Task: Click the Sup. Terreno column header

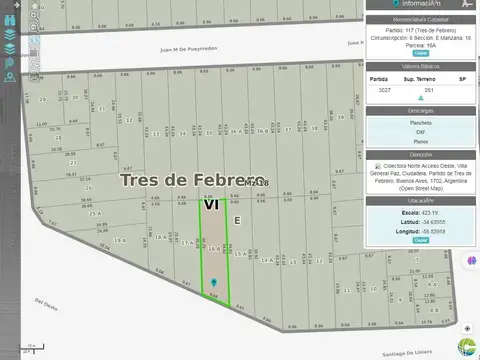Action: (420, 79)
